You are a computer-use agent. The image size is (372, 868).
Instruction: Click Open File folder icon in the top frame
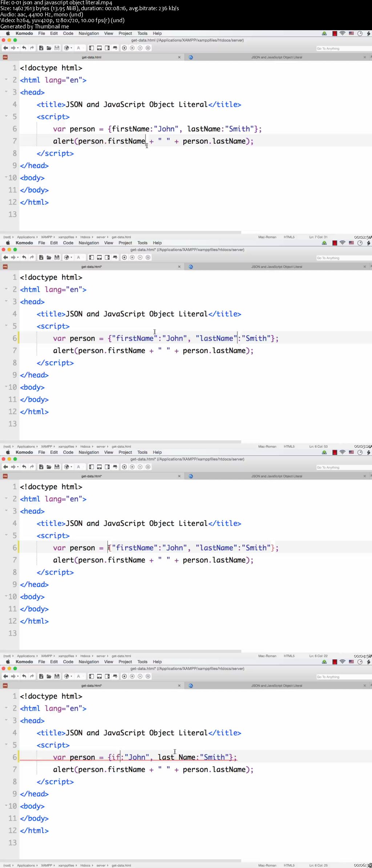tap(49, 48)
